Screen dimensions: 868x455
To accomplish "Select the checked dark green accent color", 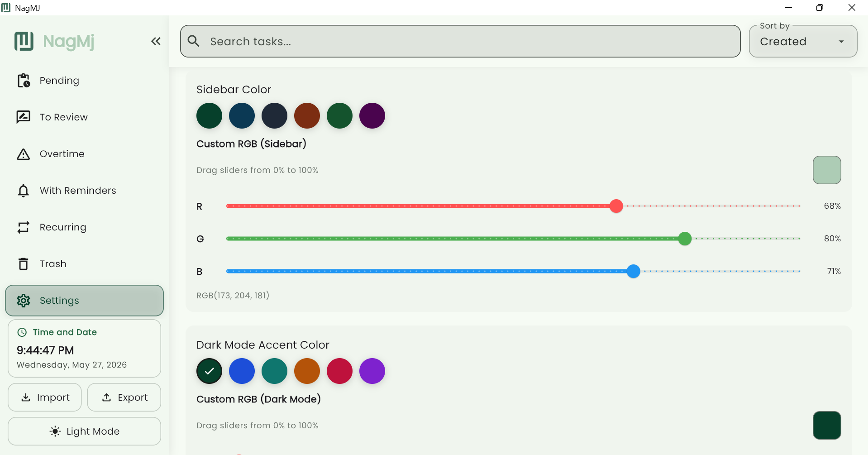I will pyautogui.click(x=210, y=371).
